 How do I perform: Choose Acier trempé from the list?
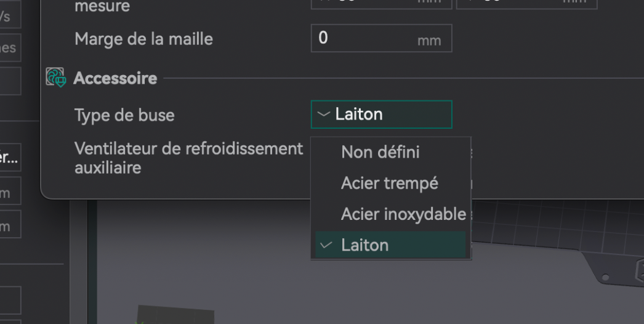[x=390, y=183]
